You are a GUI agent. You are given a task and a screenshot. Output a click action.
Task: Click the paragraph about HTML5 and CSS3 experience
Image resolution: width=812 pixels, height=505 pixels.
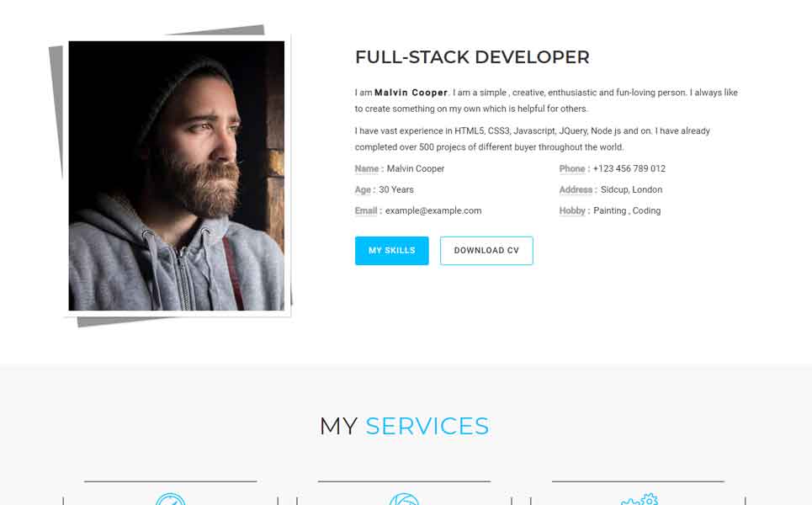tap(533, 139)
